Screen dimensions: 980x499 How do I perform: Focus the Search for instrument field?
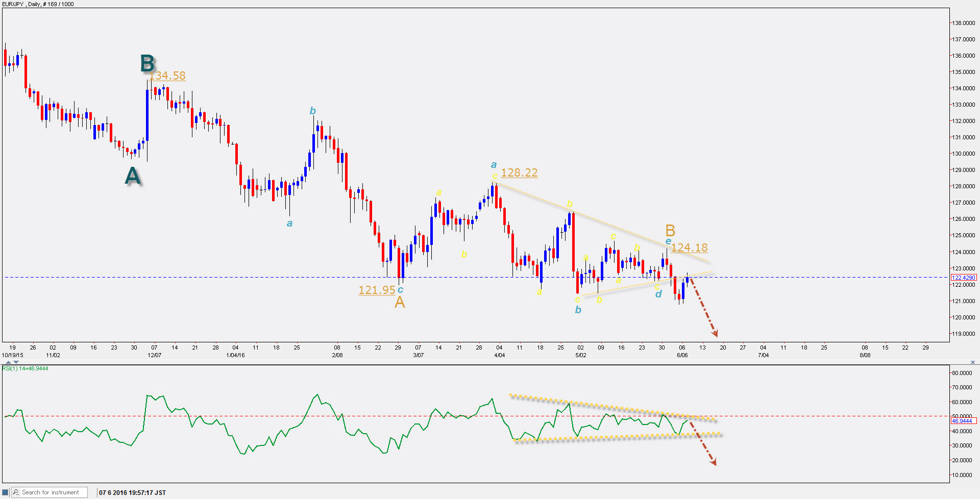click(x=50, y=492)
